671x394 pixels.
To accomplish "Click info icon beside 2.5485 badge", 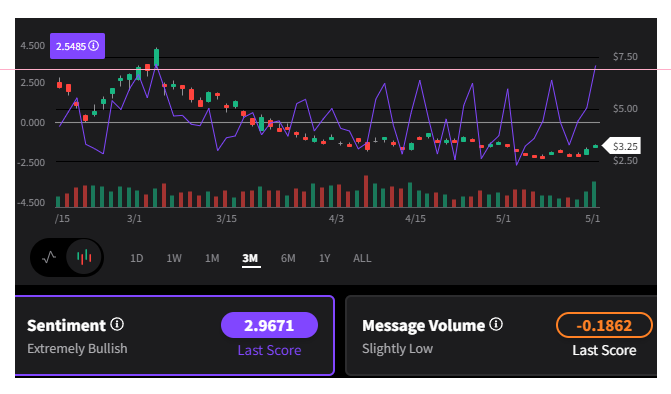I will coord(94,46).
